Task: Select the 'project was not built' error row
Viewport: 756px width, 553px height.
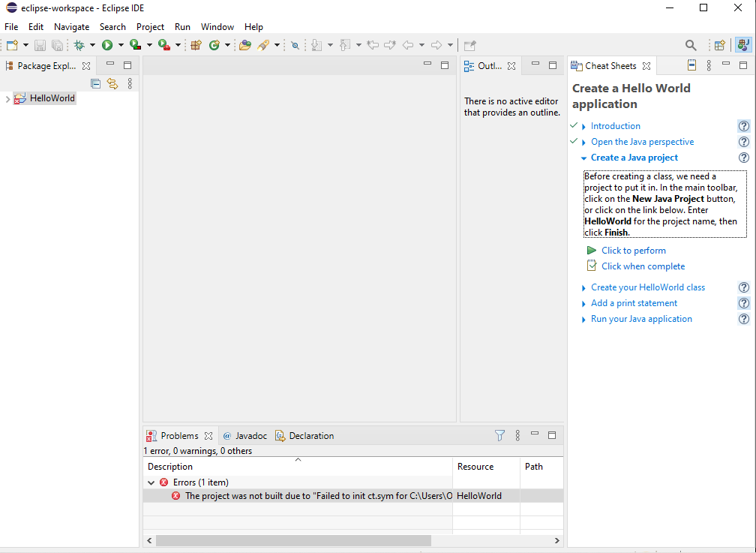Action: point(353,496)
